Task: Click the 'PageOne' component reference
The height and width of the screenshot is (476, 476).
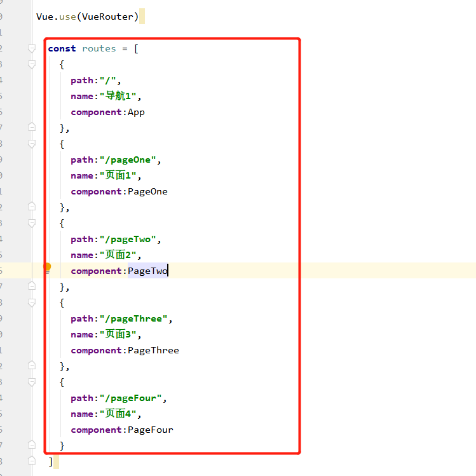Action: [x=147, y=191]
